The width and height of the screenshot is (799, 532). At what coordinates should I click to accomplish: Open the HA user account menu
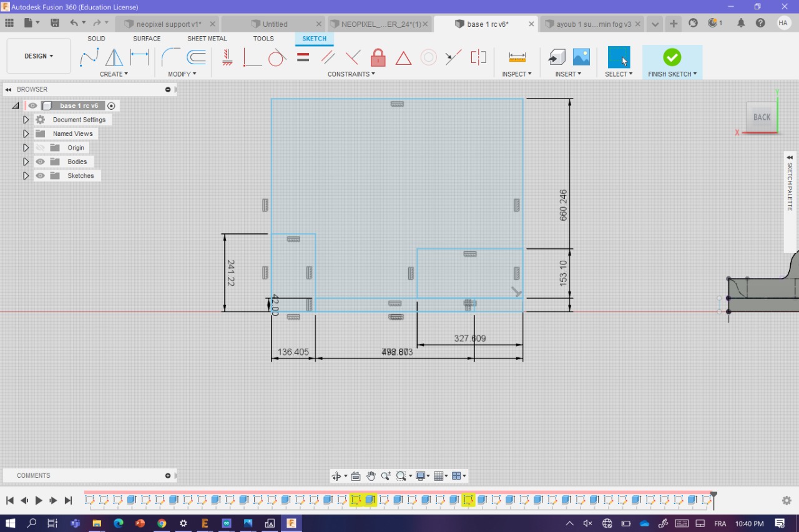tap(784, 23)
